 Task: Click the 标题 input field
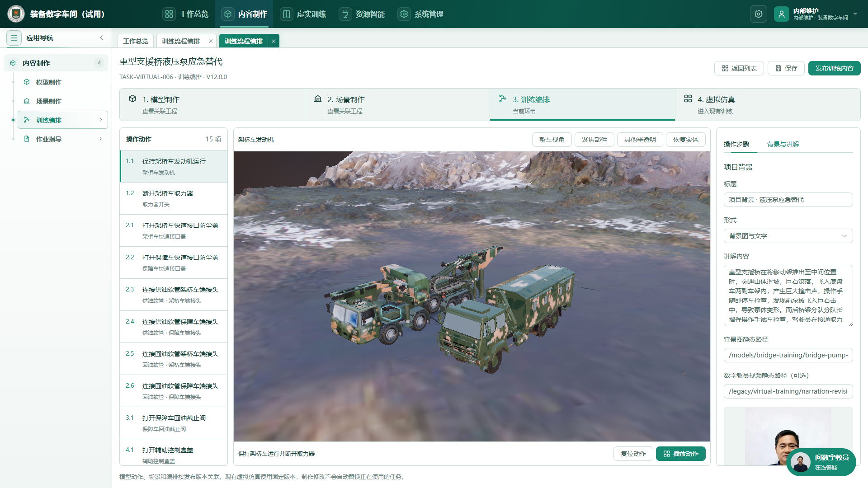[788, 200]
